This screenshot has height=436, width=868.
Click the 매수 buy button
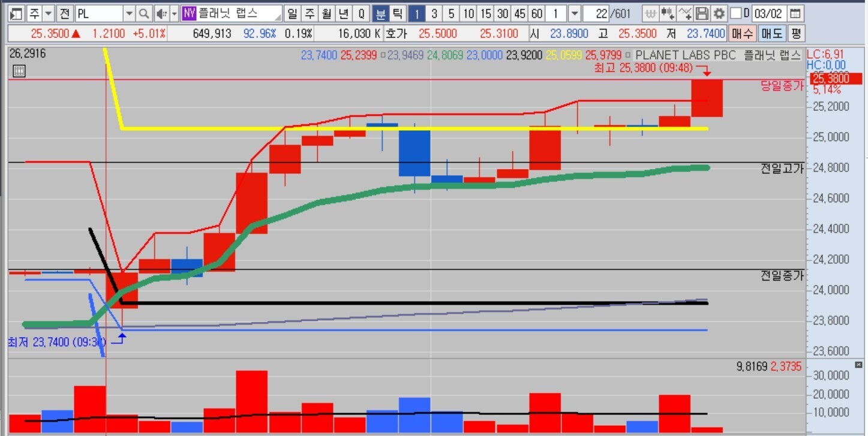(x=741, y=33)
